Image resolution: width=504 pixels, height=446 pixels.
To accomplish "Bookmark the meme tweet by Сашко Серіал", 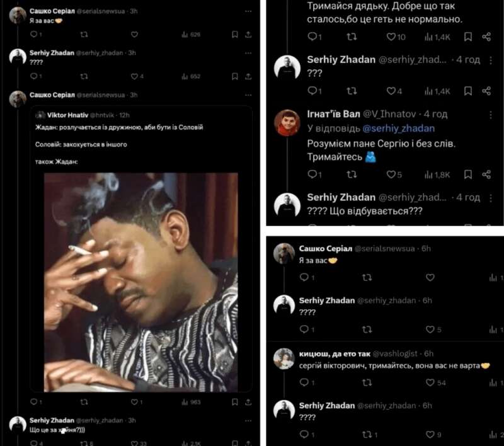I will [234, 401].
